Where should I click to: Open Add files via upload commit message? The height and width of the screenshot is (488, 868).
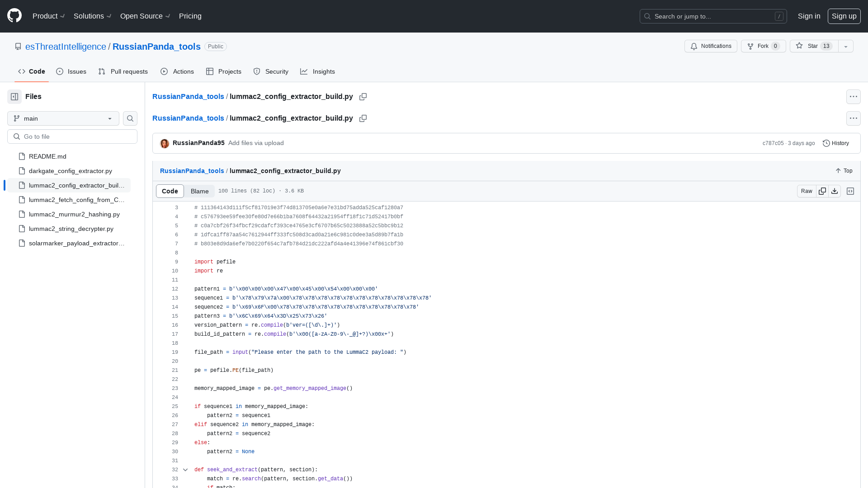pyautogui.click(x=256, y=143)
